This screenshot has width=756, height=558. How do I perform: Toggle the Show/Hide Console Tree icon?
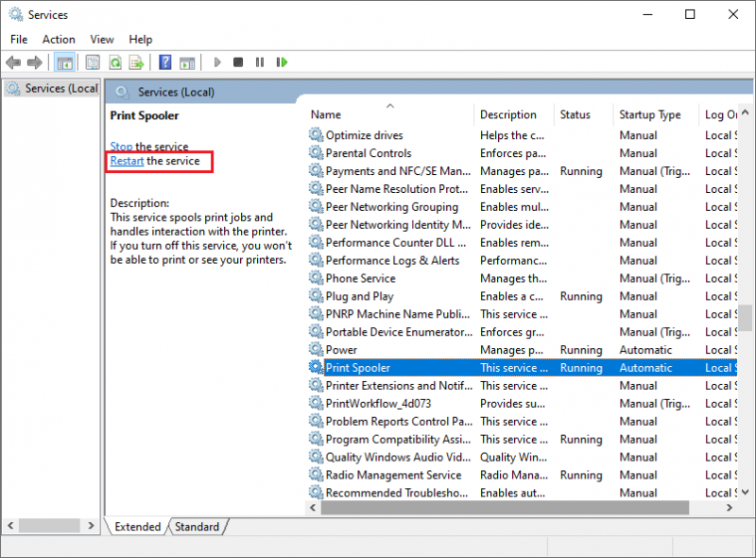pos(64,62)
